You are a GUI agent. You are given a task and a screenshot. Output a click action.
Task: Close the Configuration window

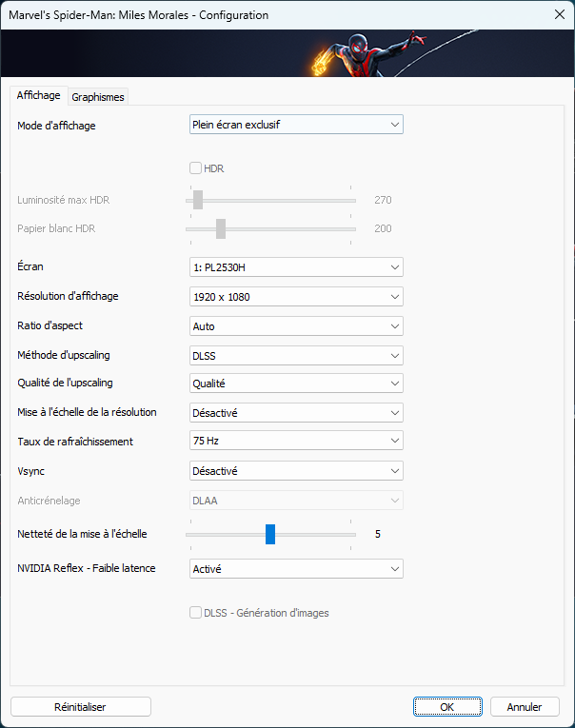tap(560, 14)
